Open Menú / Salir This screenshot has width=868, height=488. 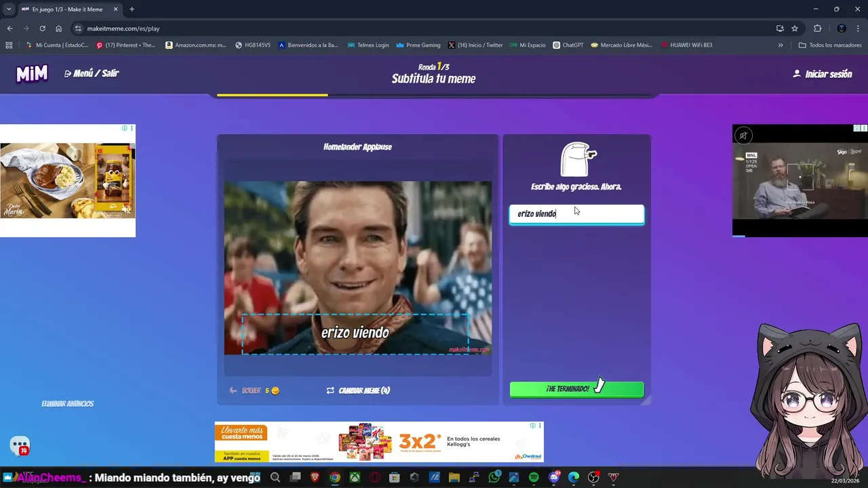[92, 73]
